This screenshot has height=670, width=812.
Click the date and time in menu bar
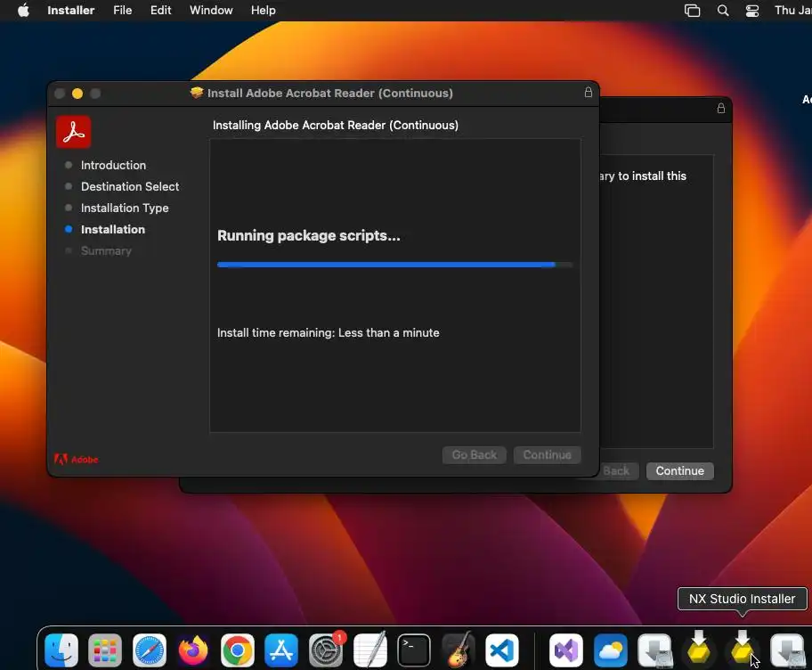[x=792, y=11]
